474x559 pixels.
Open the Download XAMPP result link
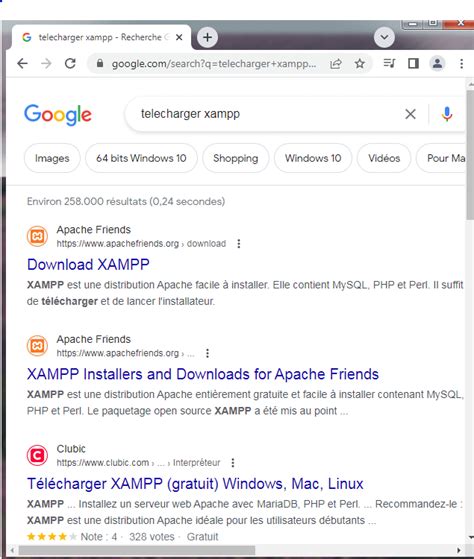[x=88, y=265]
